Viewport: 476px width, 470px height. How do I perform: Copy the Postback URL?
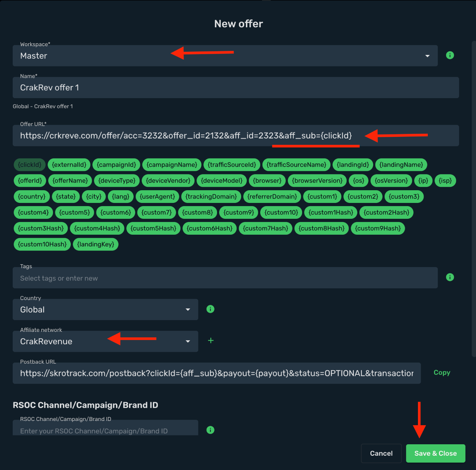coord(442,373)
